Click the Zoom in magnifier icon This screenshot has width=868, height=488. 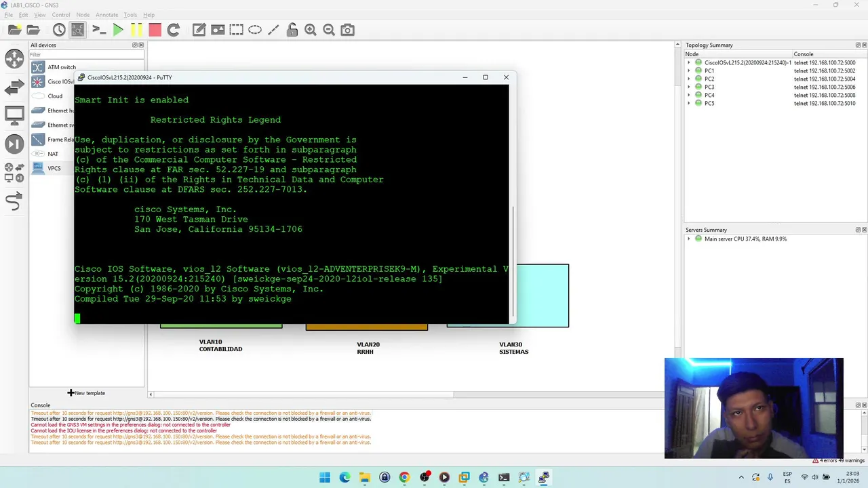[311, 30]
